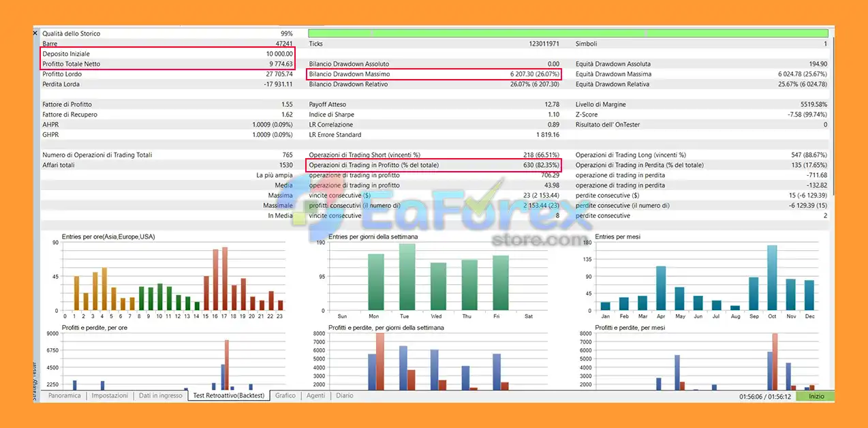Select the Profitto Totale Netto value
Viewport: 868px width, 428px height.
(x=280, y=64)
